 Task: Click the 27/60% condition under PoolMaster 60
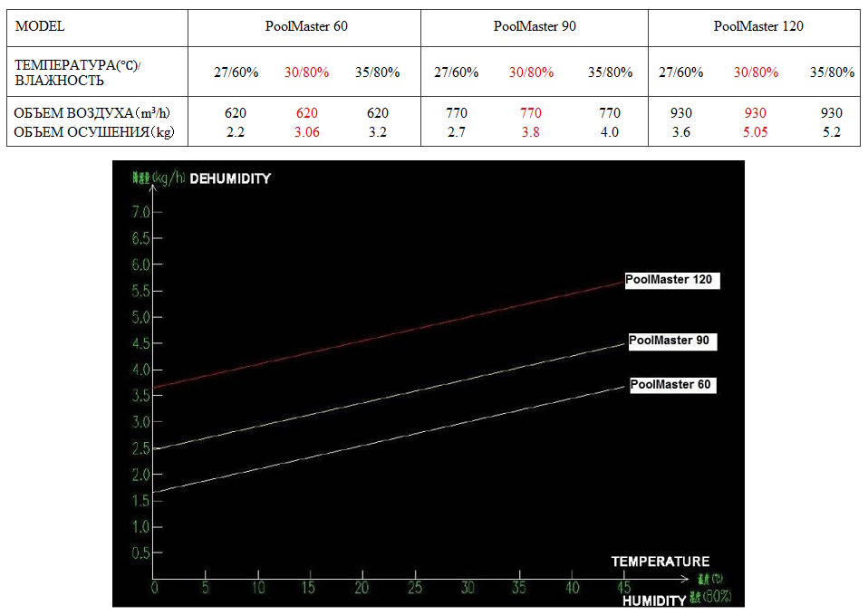[x=236, y=72]
